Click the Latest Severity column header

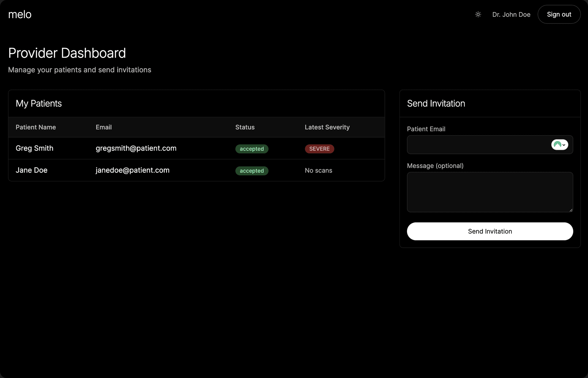[x=327, y=127]
